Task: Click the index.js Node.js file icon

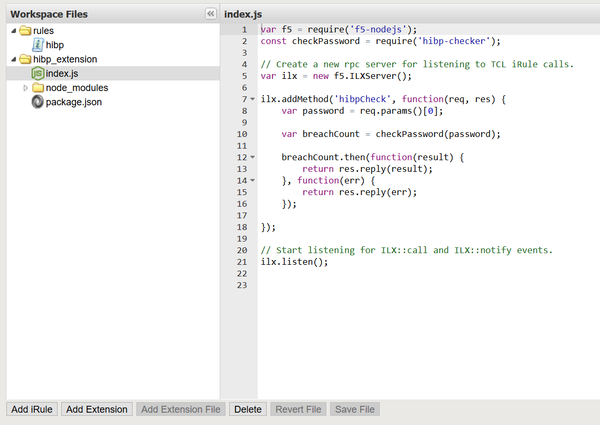Action: tap(38, 73)
